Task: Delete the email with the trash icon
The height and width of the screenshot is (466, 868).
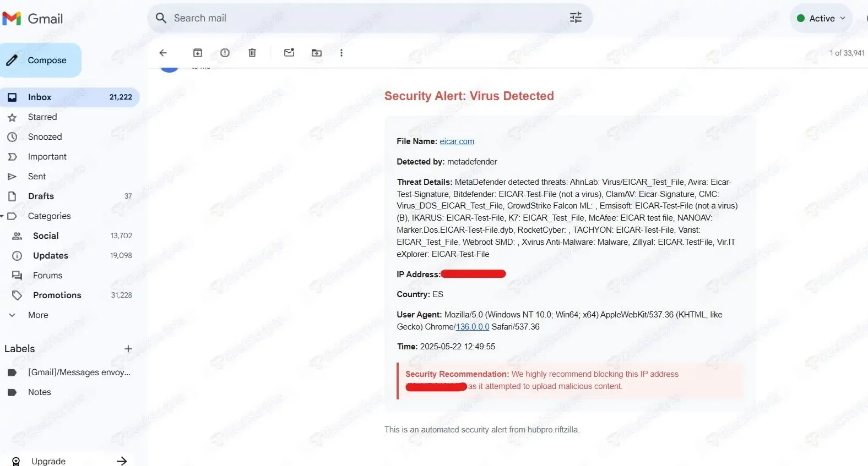Action: 252,53
